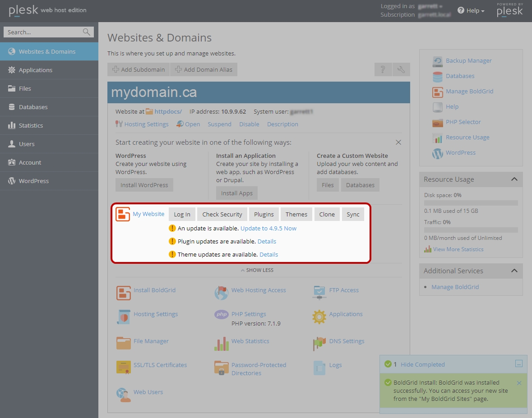This screenshot has width=532, height=418.
Task: Click the Clone button for My Website
Action: pyautogui.click(x=327, y=214)
